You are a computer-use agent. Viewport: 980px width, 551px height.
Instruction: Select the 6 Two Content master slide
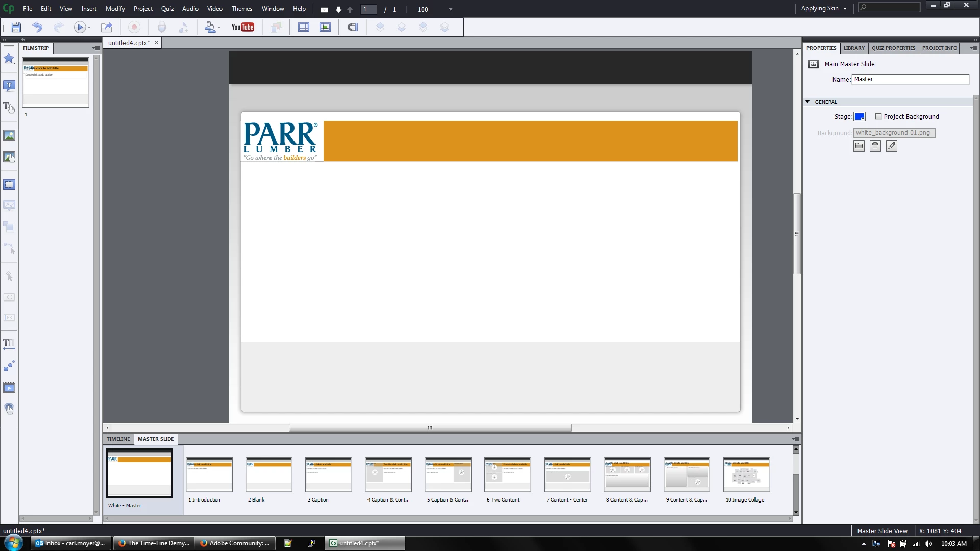507,475
